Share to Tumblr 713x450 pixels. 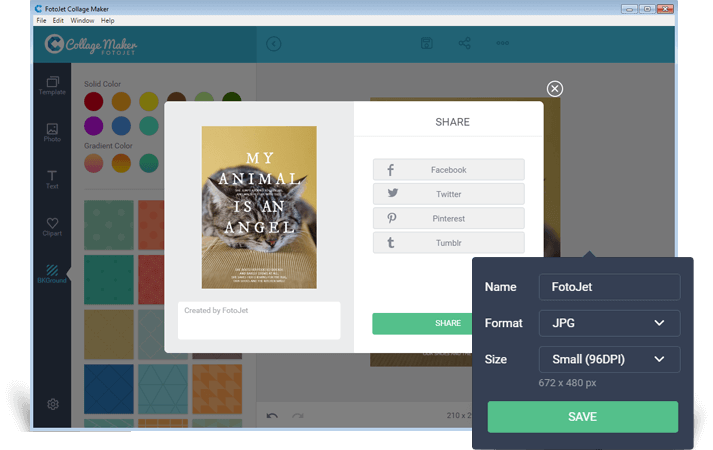tap(449, 243)
